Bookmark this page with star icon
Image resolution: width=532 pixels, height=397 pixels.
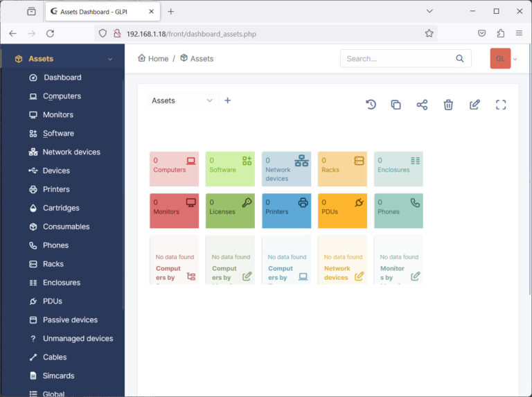point(429,33)
